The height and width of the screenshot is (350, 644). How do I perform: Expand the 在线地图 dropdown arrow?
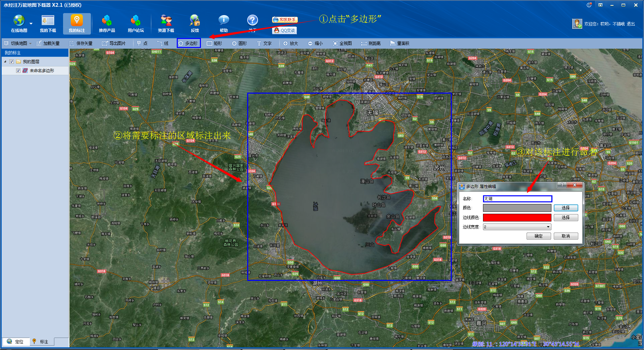[x=31, y=24]
